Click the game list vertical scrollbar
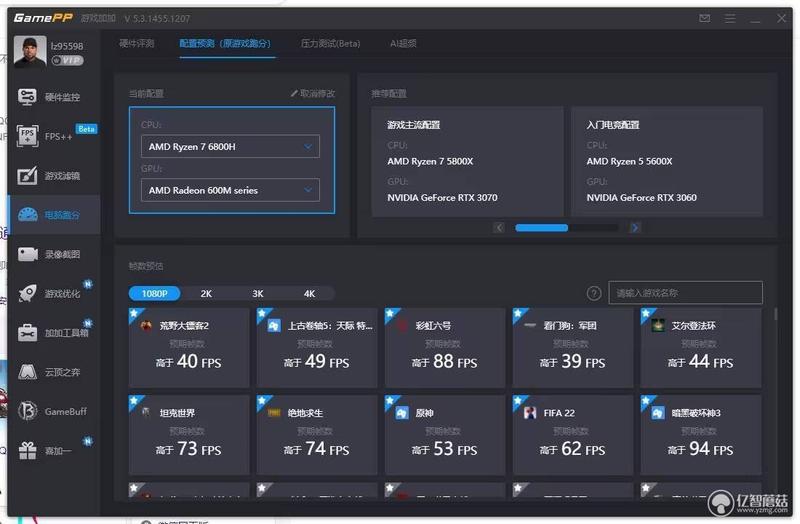This screenshot has height=524, width=800. click(x=776, y=314)
